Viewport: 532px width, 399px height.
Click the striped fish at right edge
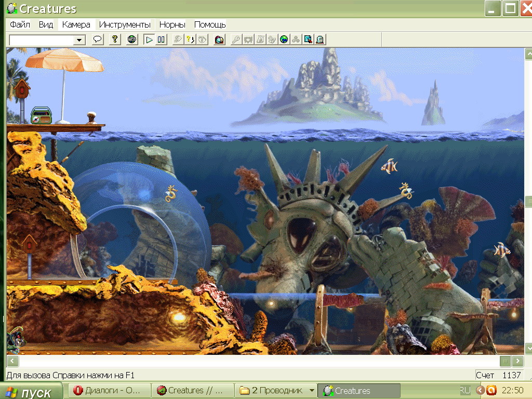501,250
